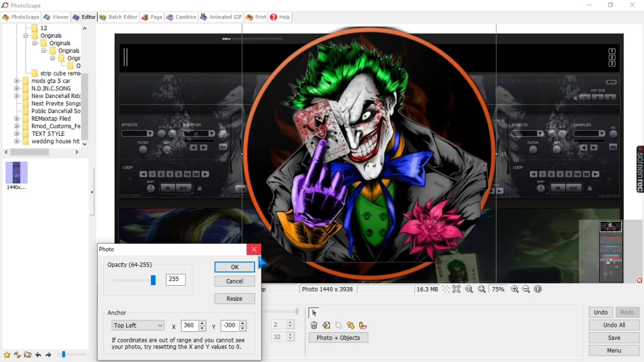Expand the 'wedding house hit' folder
Viewport: 644px width, 362px height.
pyautogui.click(x=17, y=141)
